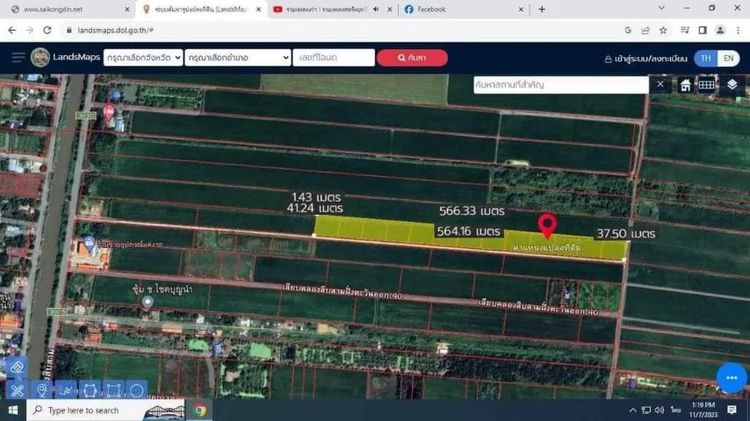
Task: Click the red search button
Action: 404,58
